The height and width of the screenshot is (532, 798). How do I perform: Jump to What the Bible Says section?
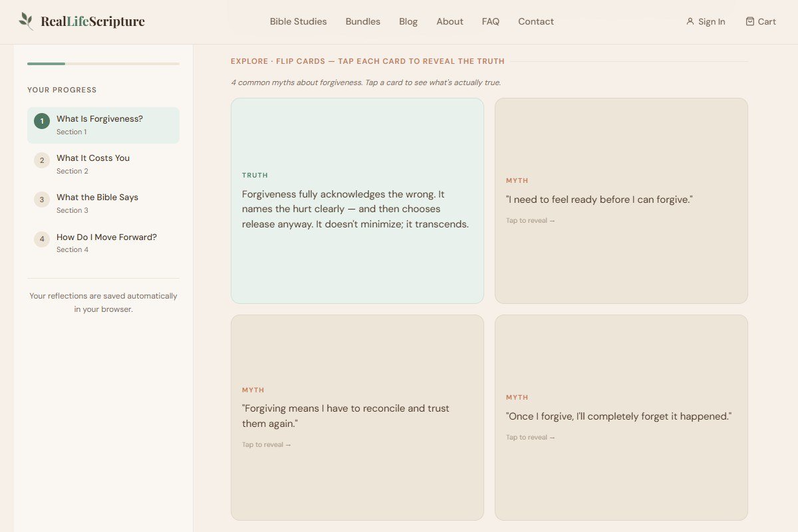click(x=103, y=203)
